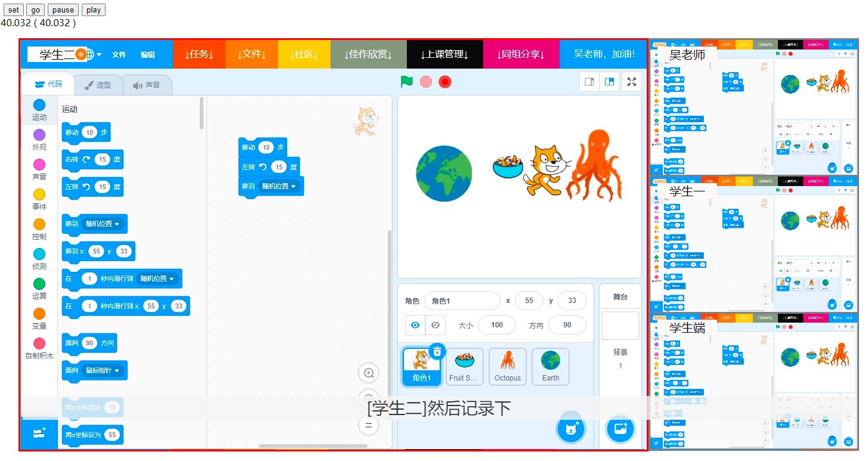Click the choose a sprite cat button
Viewport: 868px width, 461px height.
click(571, 428)
